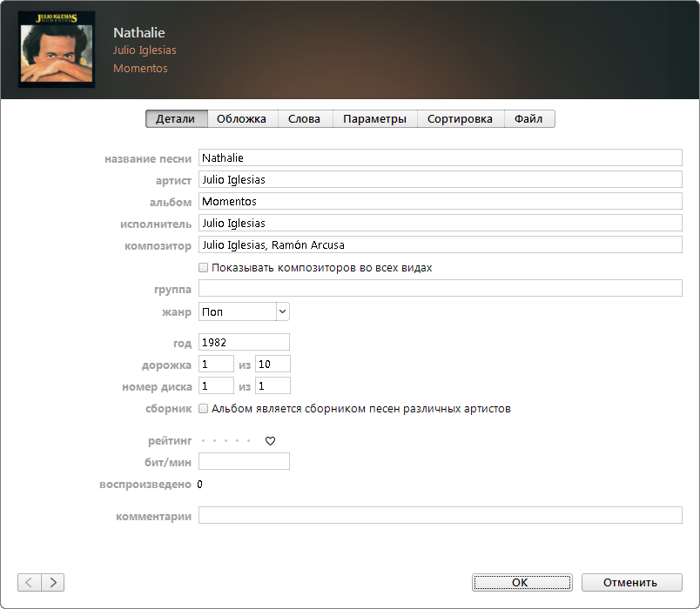Select the Параметры tab
This screenshot has height=609, width=700.
click(374, 119)
